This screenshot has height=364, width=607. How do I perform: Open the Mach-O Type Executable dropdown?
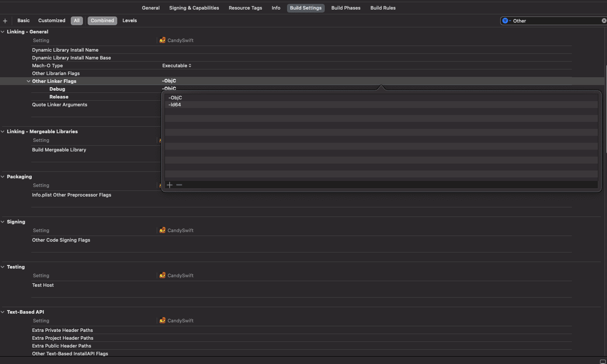(177, 66)
